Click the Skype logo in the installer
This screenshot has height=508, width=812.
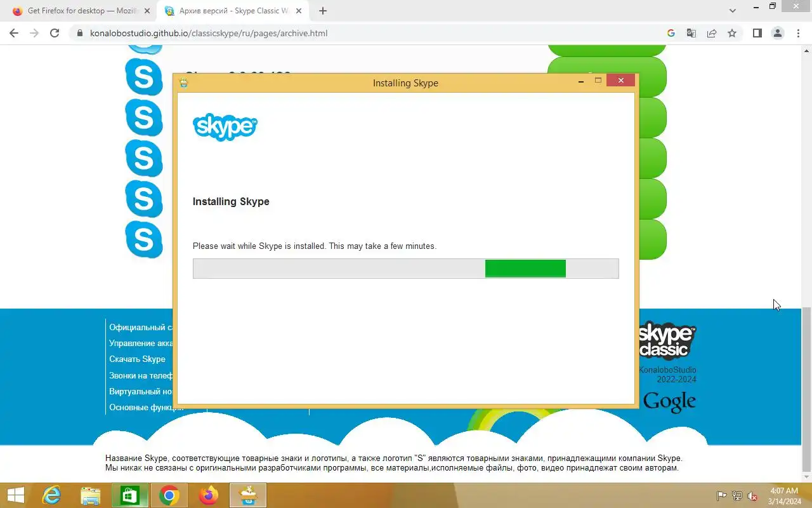point(225,127)
